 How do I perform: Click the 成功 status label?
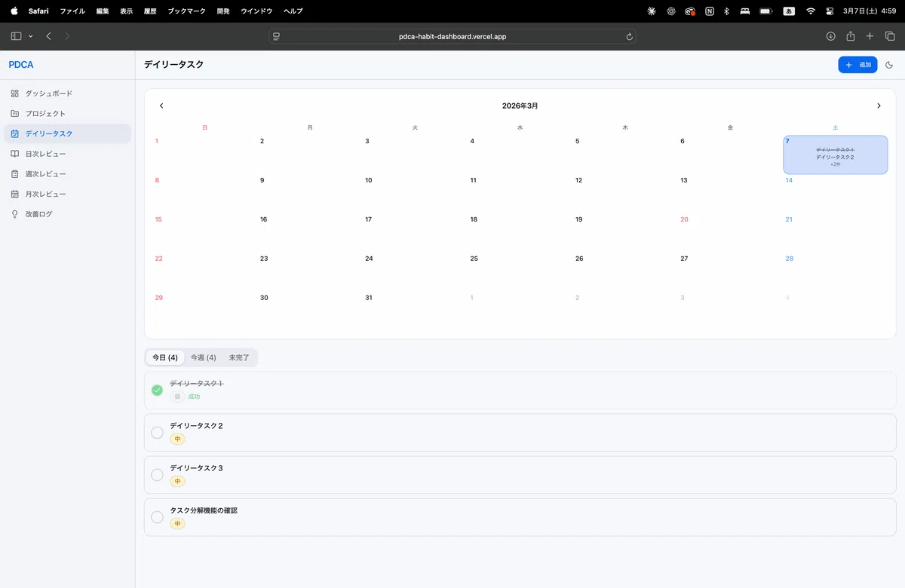coord(194,397)
